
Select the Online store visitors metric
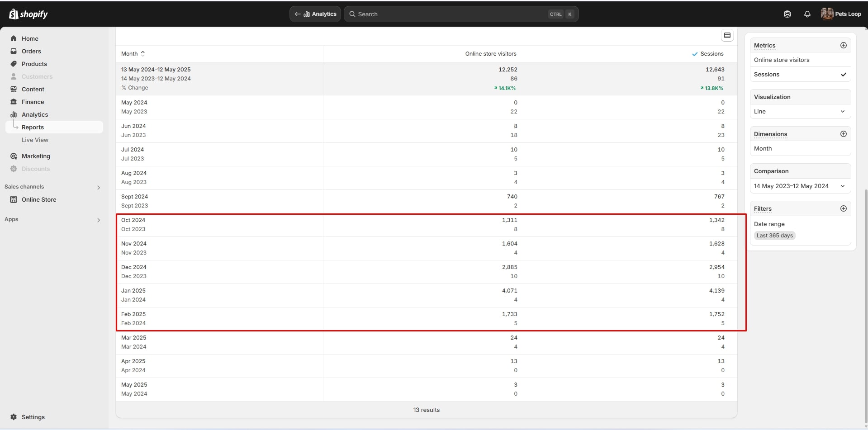[782, 60]
